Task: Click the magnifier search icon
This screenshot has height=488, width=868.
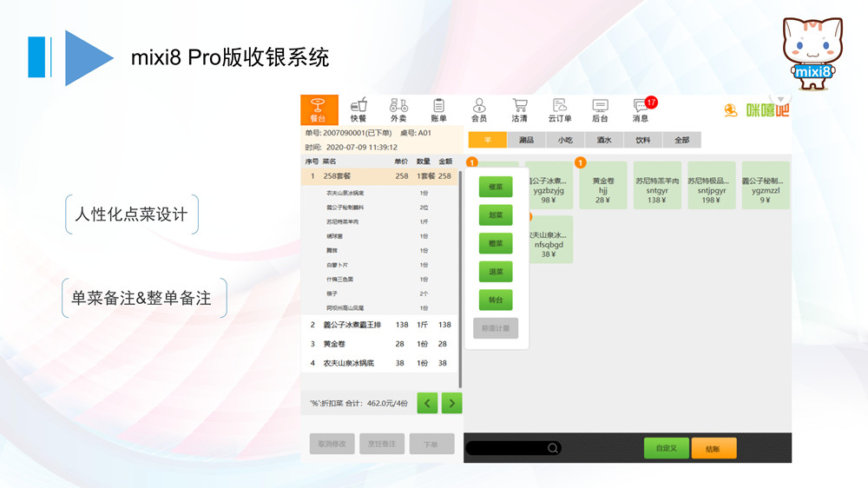Action: 552,447
